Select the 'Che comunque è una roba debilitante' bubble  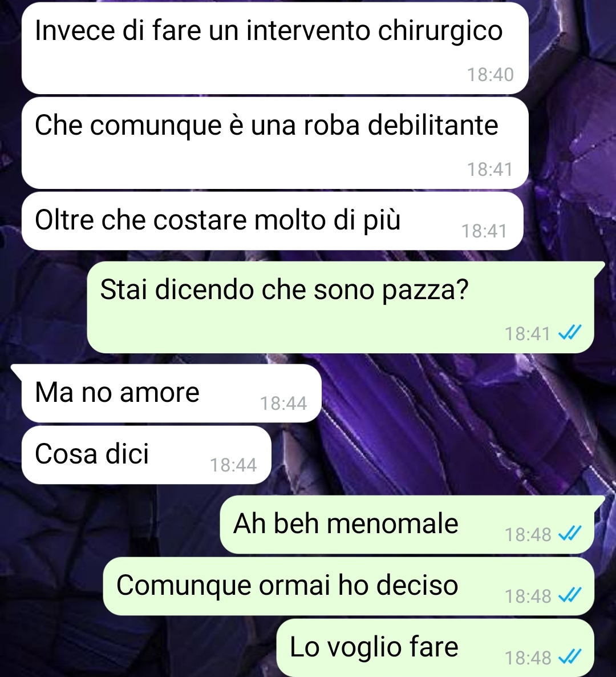(x=275, y=143)
